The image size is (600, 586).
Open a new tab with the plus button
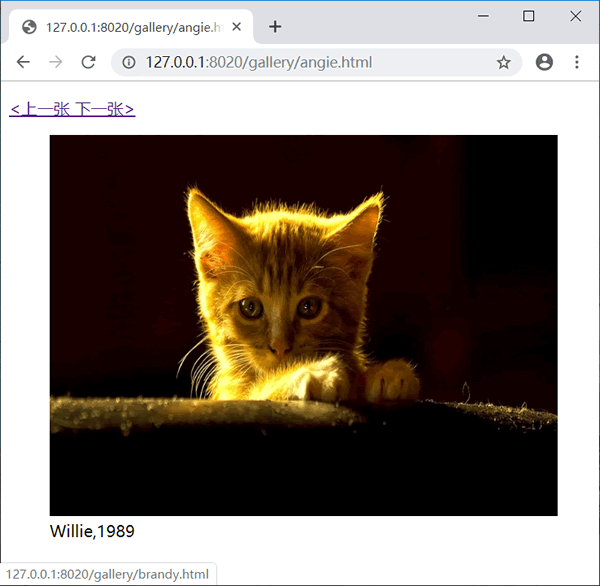point(275,27)
